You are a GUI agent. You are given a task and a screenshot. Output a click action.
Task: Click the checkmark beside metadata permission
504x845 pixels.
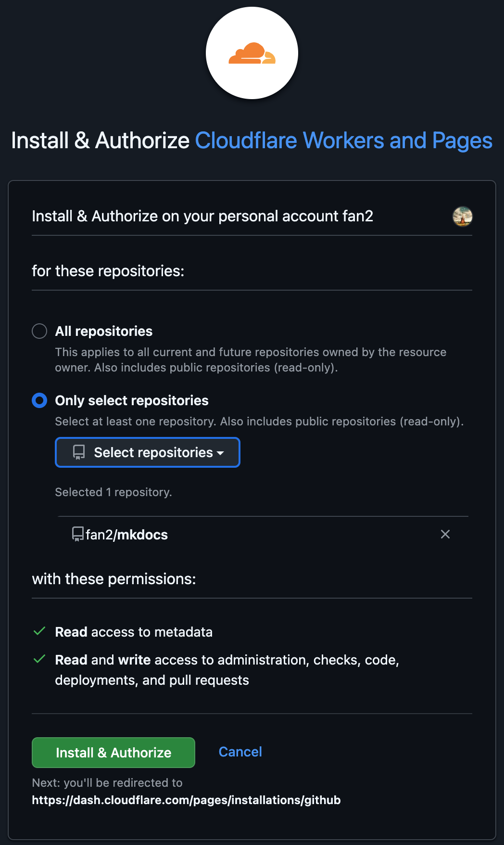tap(39, 632)
